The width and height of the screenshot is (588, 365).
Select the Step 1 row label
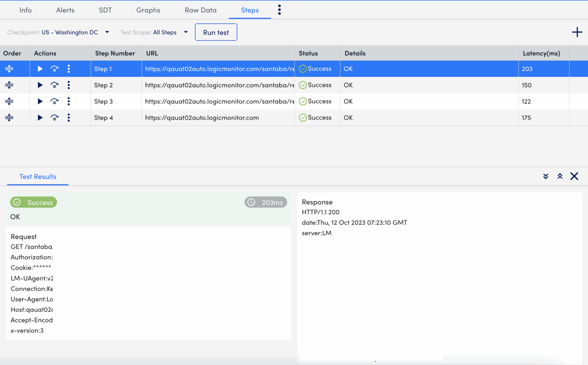coord(103,69)
